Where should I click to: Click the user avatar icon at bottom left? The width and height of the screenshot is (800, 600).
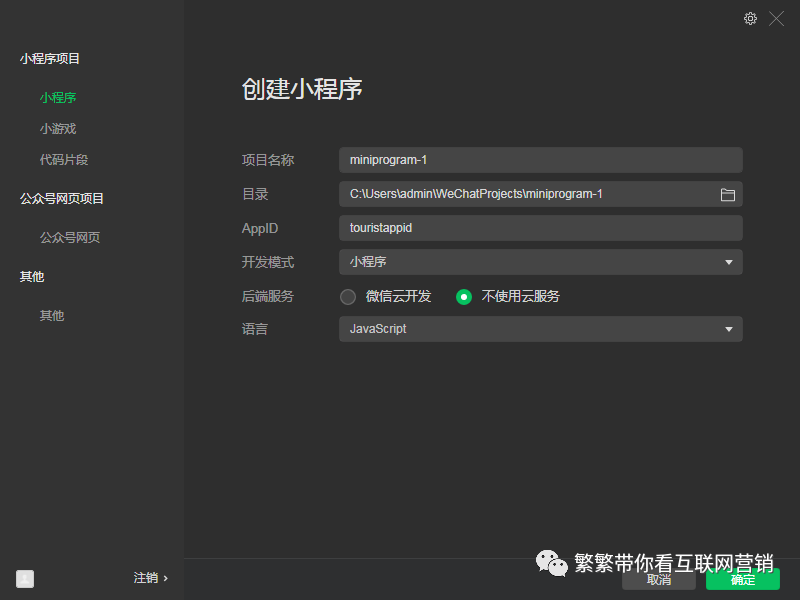coord(24,578)
